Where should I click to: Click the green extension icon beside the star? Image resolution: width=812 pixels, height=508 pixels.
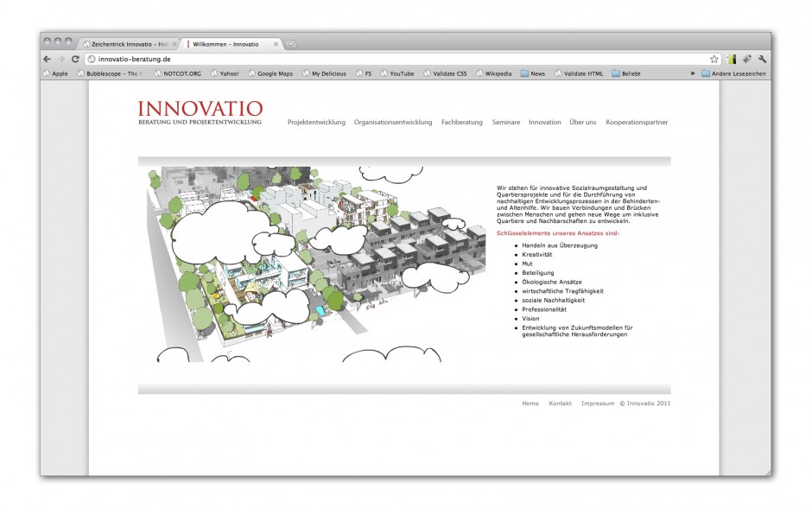click(731, 59)
